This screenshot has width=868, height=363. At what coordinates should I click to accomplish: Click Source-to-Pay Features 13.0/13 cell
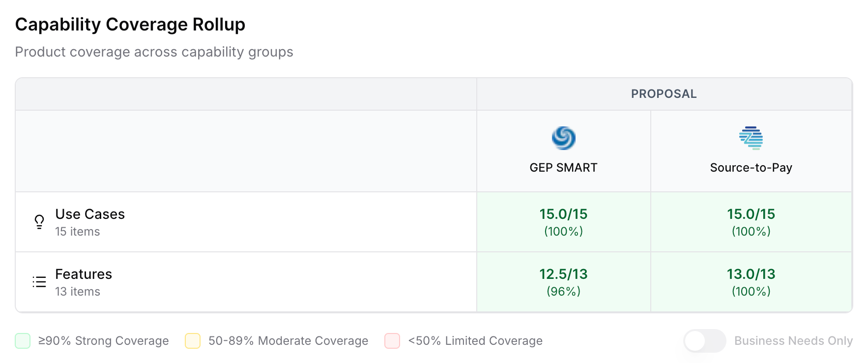pos(751,282)
